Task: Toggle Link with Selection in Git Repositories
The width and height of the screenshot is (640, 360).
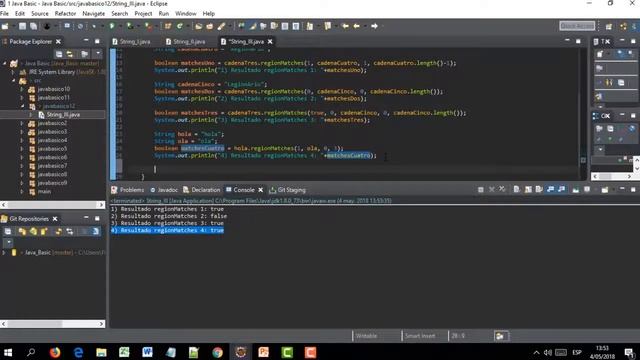Action: coord(70,231)
